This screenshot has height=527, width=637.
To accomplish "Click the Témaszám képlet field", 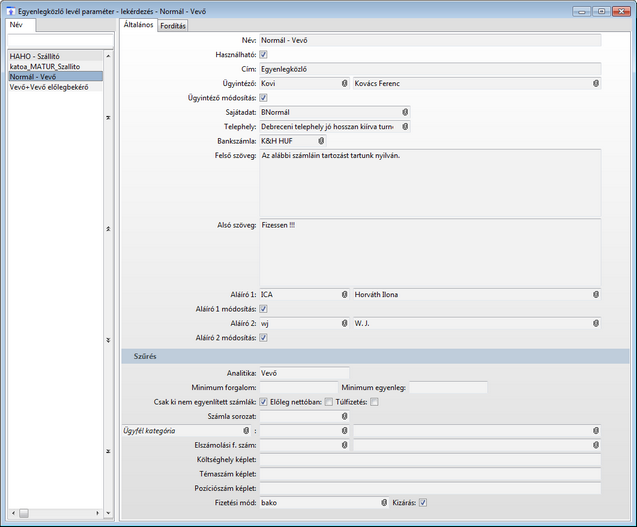I will click(430, 474).
